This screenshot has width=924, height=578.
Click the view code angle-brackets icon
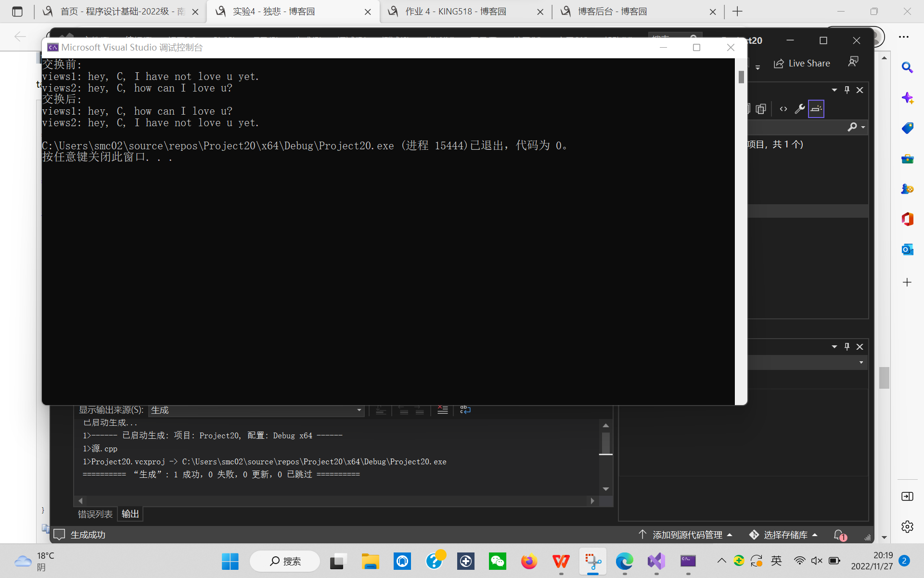coord(783,109)
